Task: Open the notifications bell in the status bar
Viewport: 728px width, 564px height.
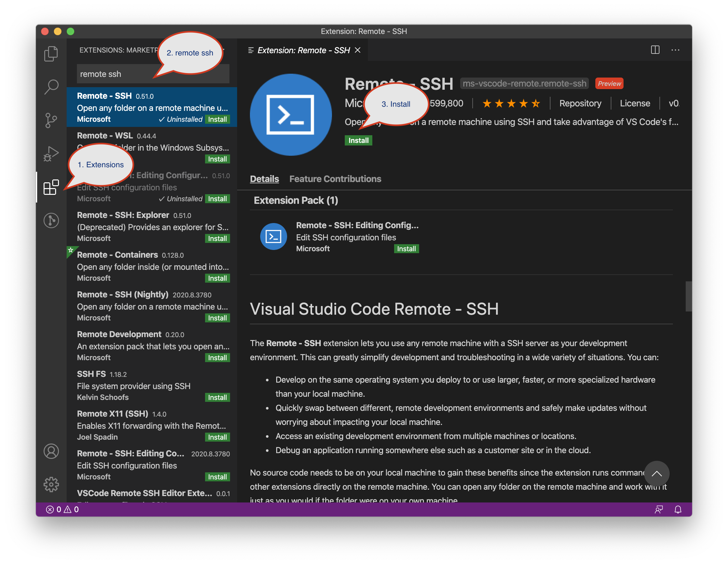Action: [x=678, y=509]
